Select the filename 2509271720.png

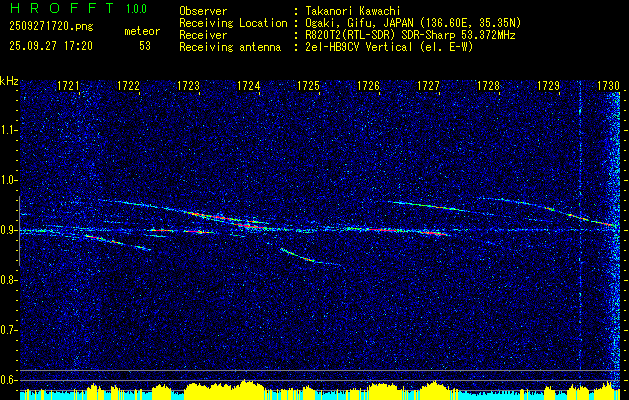[x=51, y=27]
